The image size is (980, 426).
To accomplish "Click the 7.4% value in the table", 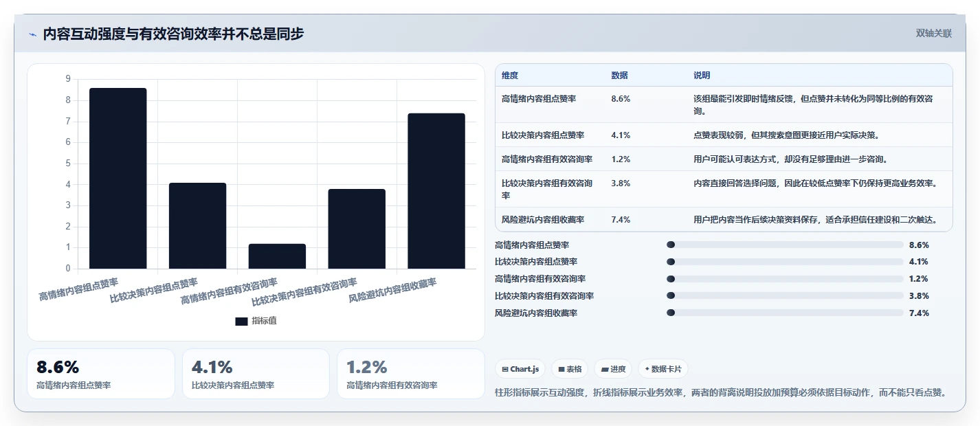I will point(621,220).
